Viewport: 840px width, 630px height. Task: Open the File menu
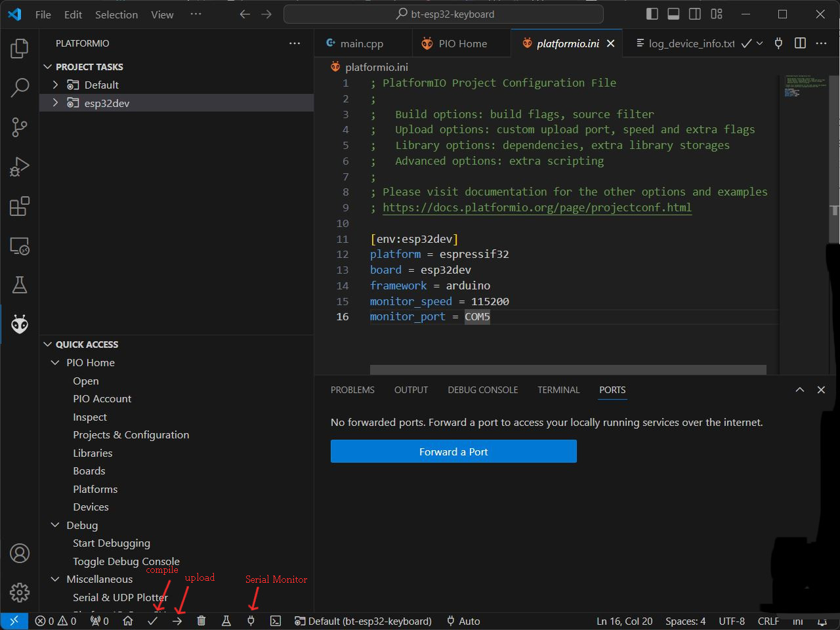(x=43, y=14)
